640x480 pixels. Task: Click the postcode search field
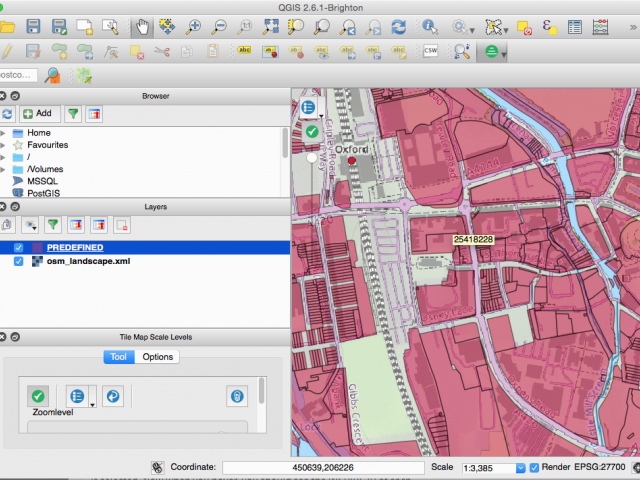18,75
